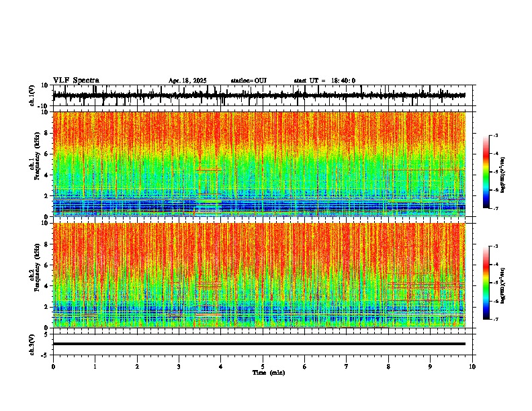
Task: Click the "Time (min)" x-axis label
Action: tap(269, 373)
